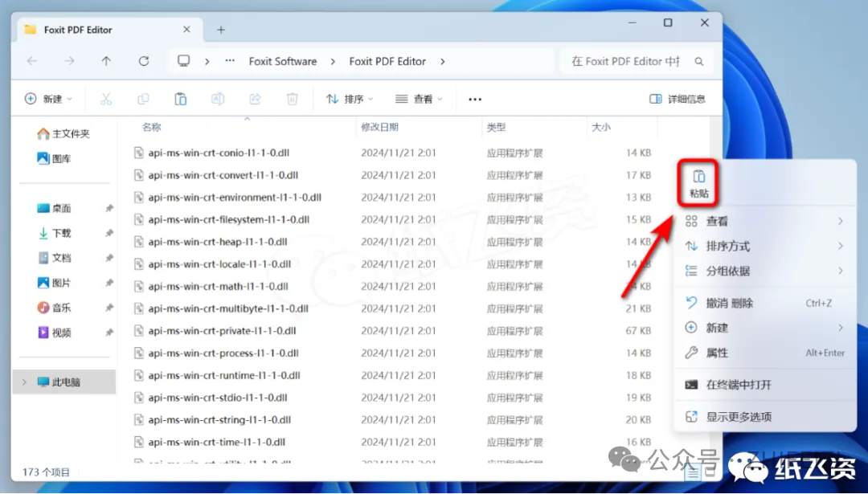Click the Delete trash icon in toolbar
This screenshot has width=868, height=494.
[292, 99]
